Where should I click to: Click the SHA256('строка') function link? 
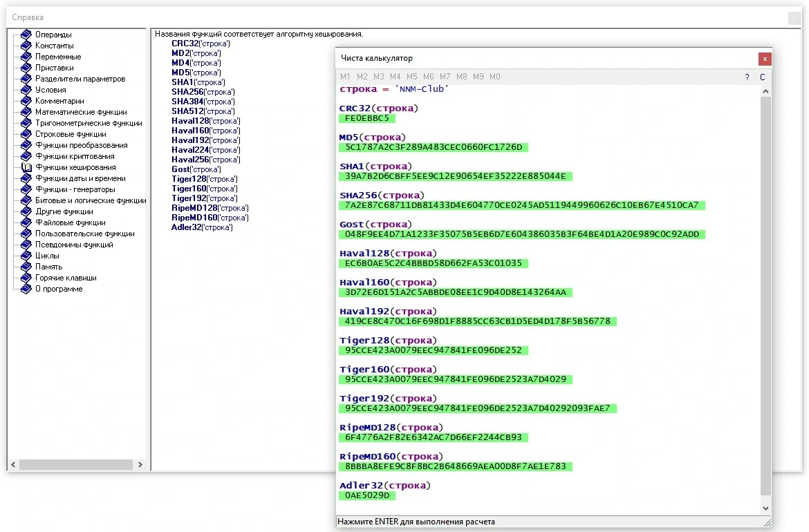203,92
